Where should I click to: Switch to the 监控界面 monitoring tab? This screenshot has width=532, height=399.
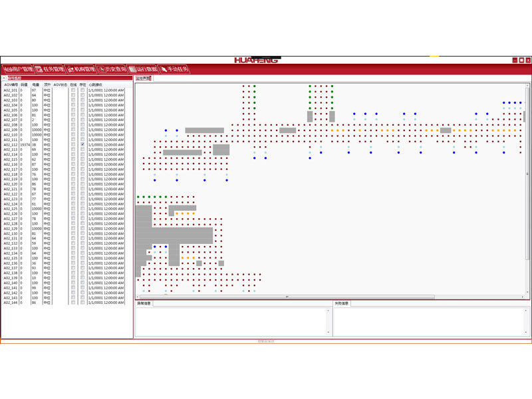tap(143, 78)
